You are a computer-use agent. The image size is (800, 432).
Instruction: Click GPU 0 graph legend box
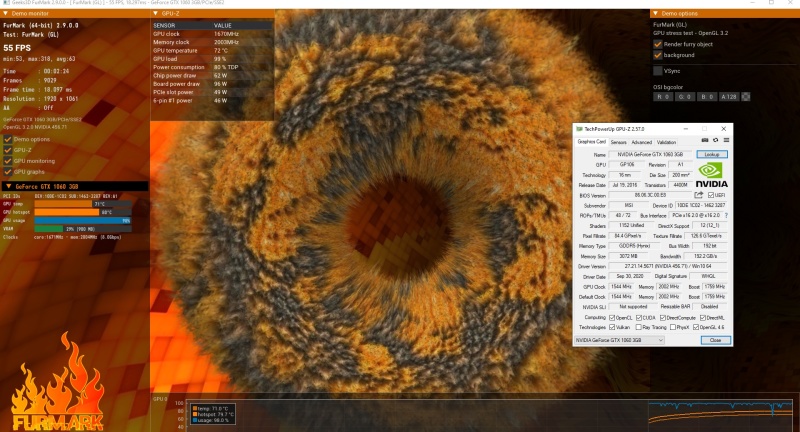(213, 414)
